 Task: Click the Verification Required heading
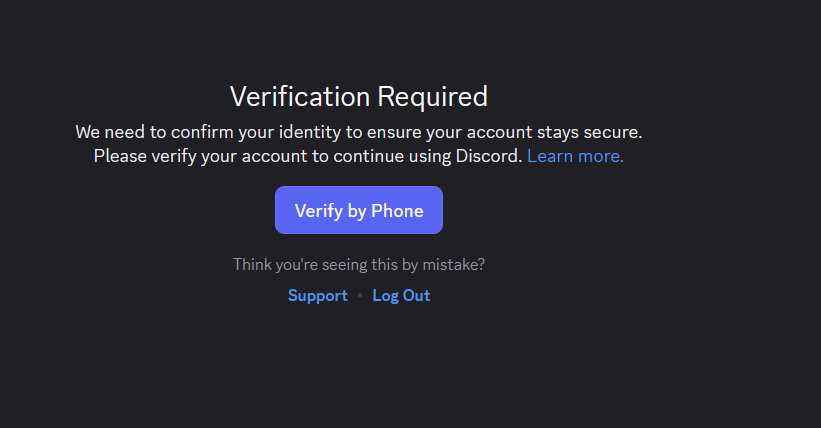pyautogui.click(x=359, y=96)
